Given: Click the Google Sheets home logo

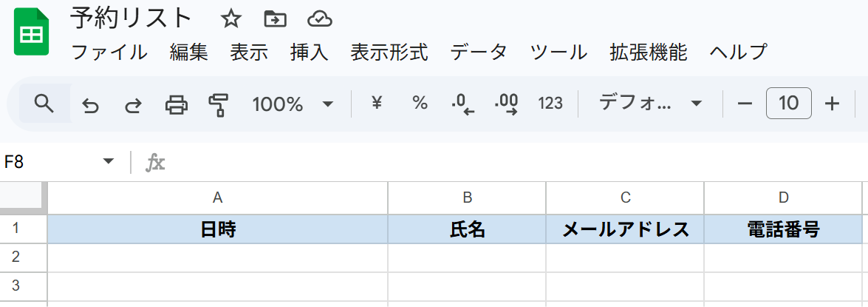Looking at the screenshot, I should click(31, 33).
